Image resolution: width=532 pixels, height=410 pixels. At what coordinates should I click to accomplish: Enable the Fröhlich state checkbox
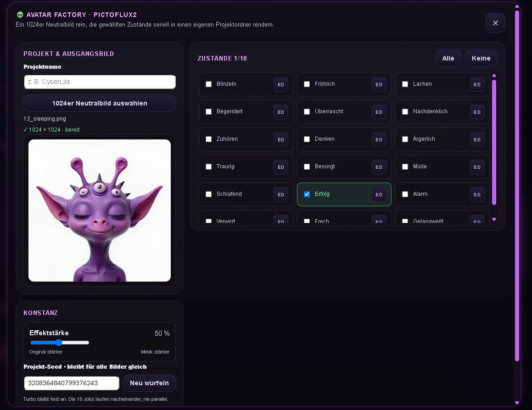(307, 84)
